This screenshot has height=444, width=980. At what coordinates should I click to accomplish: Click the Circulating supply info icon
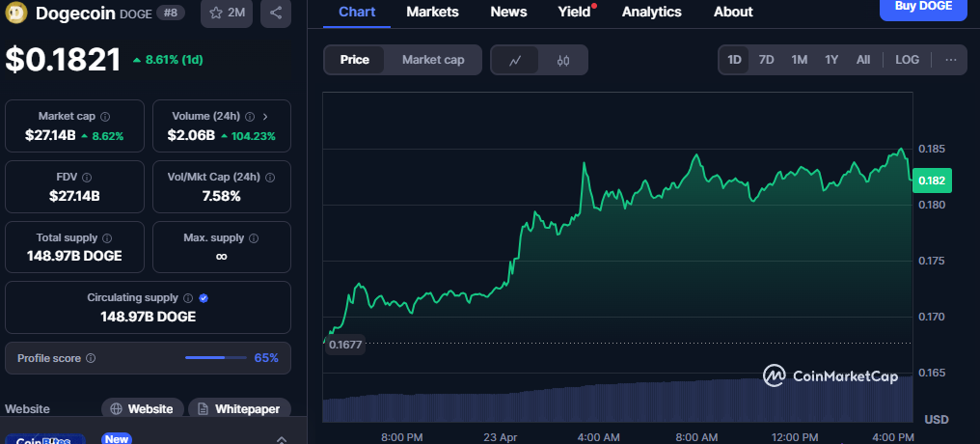[188, 298]
